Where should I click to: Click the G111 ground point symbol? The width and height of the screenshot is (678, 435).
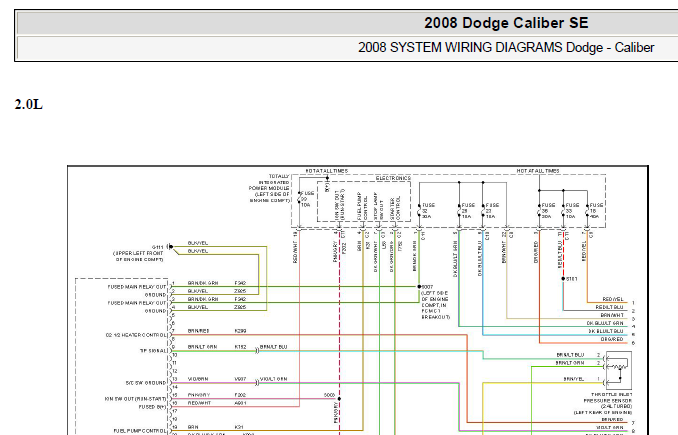tap(170, 246)
